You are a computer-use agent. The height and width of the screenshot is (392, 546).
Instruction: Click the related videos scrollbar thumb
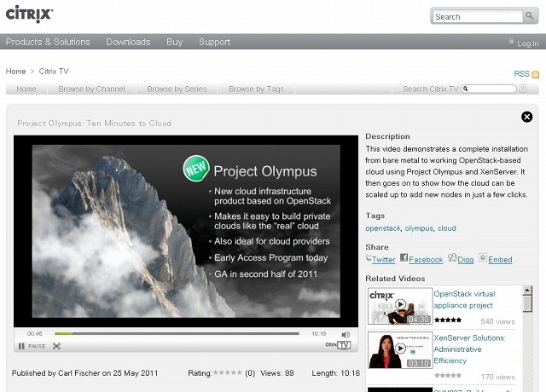[x=527, y=303]
